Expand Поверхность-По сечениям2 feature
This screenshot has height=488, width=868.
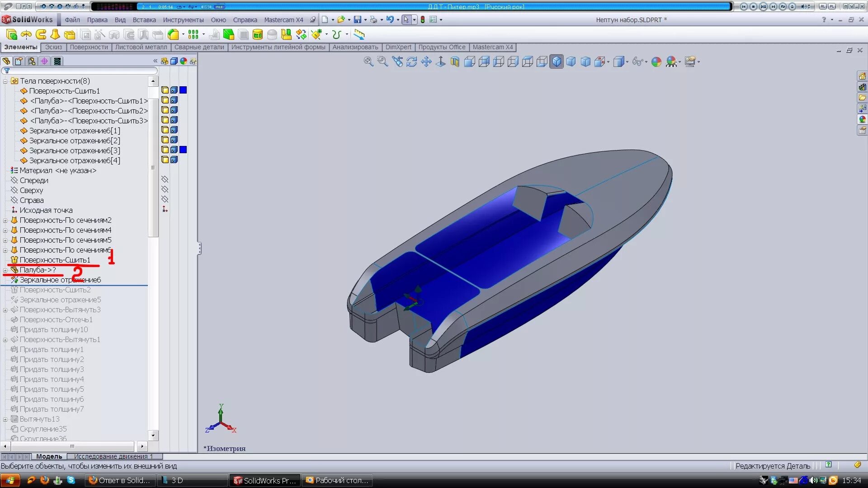(x=5, y=221)
